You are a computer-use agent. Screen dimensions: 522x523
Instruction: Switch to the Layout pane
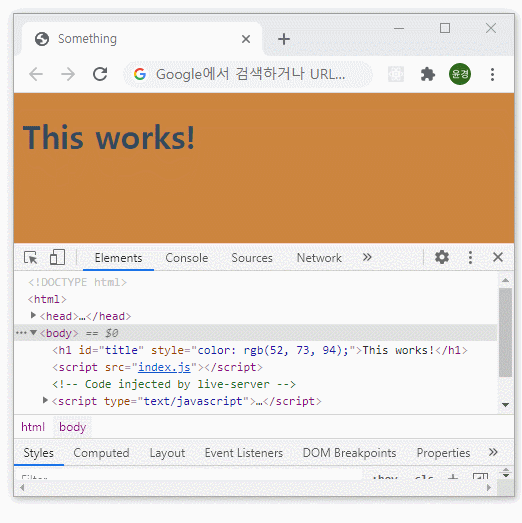167,453
